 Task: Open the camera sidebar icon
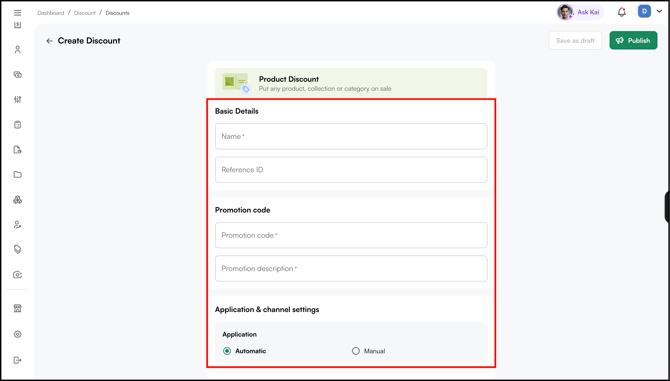tap(18, 275)
